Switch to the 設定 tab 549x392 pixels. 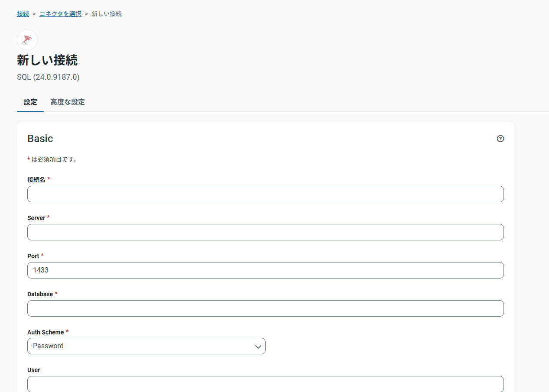(x=30, y=102)
